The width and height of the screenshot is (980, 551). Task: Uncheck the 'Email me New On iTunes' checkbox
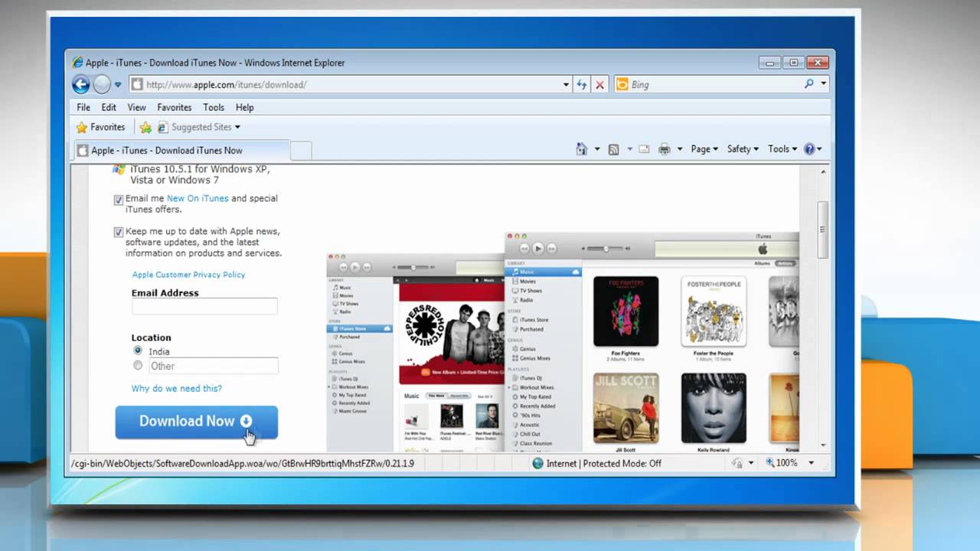tap(119, 200)
